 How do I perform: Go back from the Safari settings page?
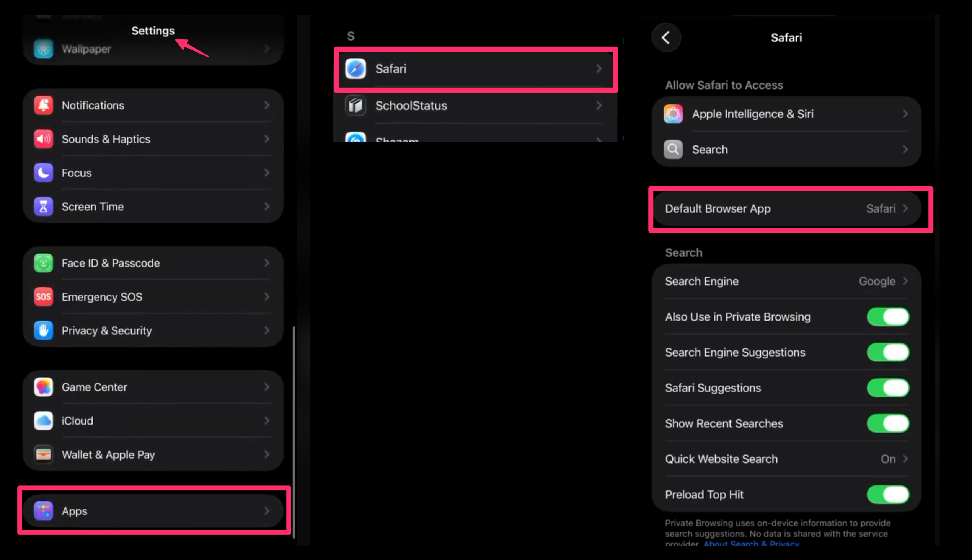point(666,37)
